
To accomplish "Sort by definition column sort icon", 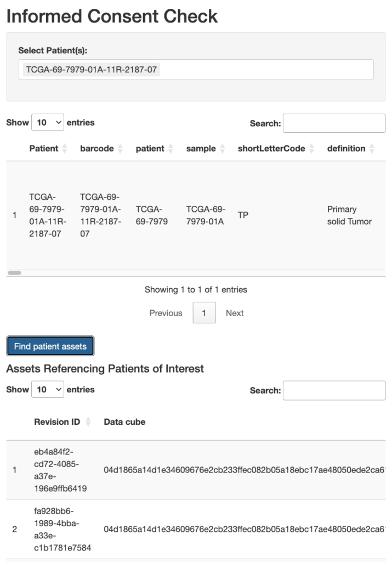I will click(372, 149).
